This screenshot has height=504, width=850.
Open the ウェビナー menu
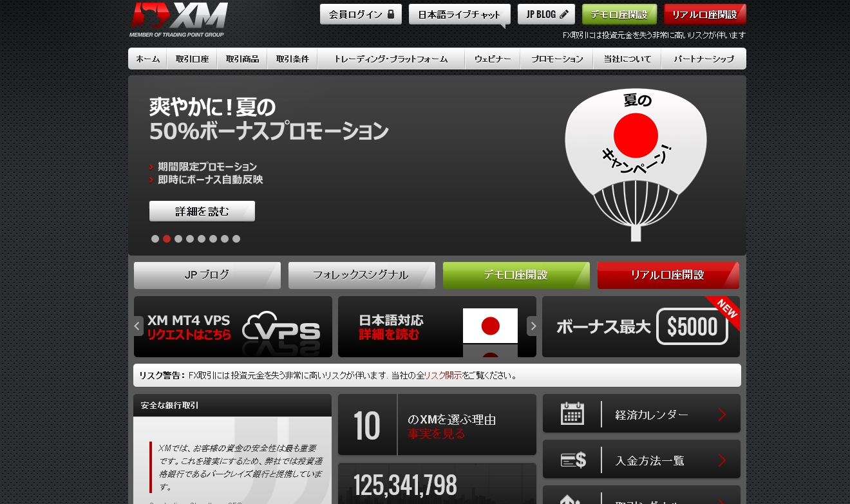click(x=493, y=59)
